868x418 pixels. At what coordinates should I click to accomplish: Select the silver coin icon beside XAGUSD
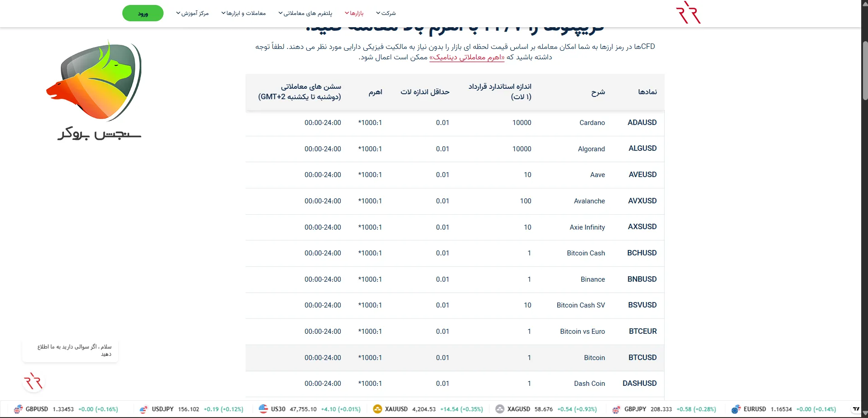(x=500, y=409)
